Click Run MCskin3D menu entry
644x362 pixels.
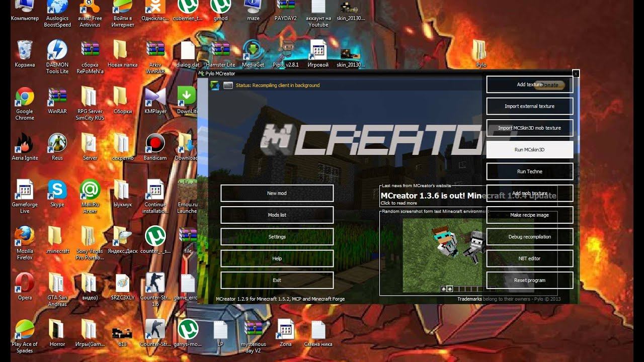[530, 150]
